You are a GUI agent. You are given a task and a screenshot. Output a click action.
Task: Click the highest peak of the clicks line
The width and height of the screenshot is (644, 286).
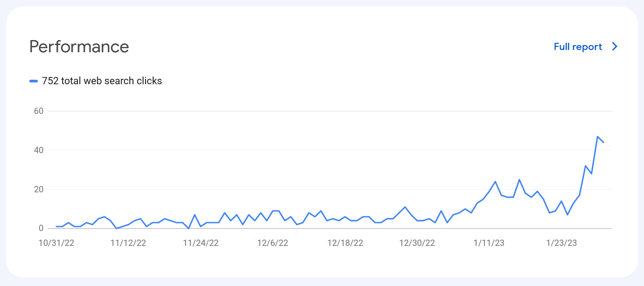tap(598, 136)
